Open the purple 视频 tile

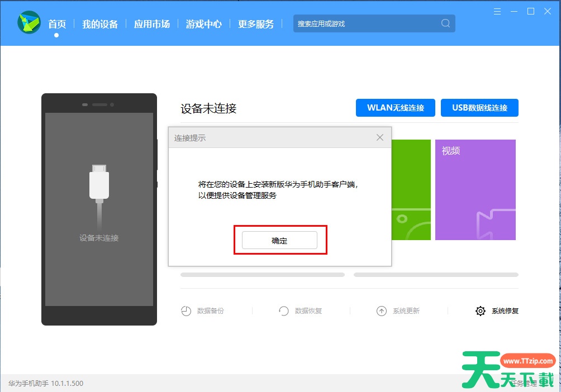coord(475,189)
